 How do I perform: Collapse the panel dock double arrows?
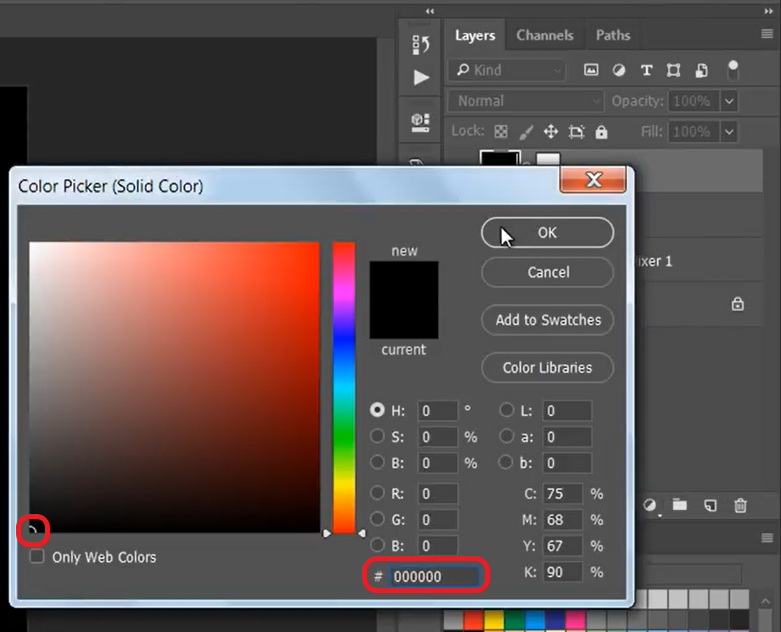click(x=769, y=11)
